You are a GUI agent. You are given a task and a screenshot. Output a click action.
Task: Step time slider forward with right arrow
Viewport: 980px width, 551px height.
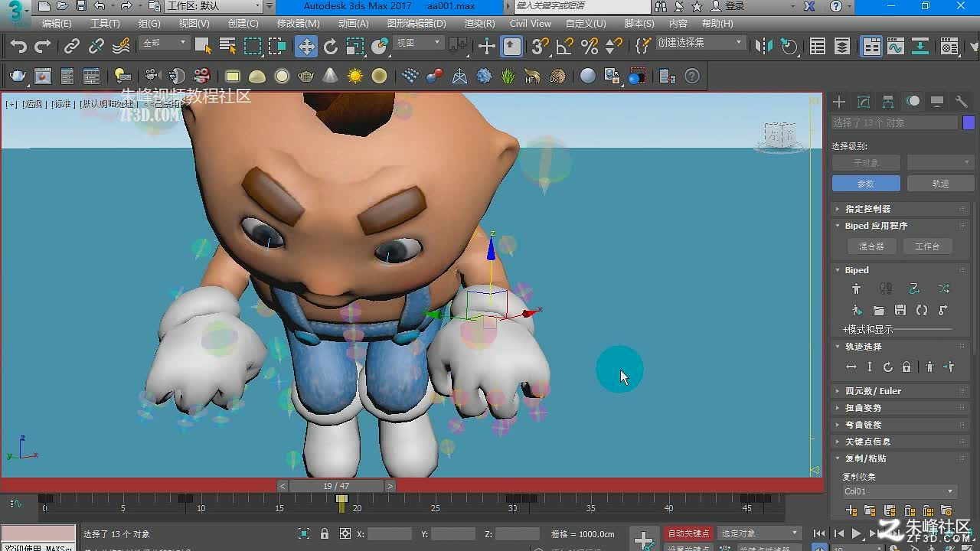[x=390, y=486]
